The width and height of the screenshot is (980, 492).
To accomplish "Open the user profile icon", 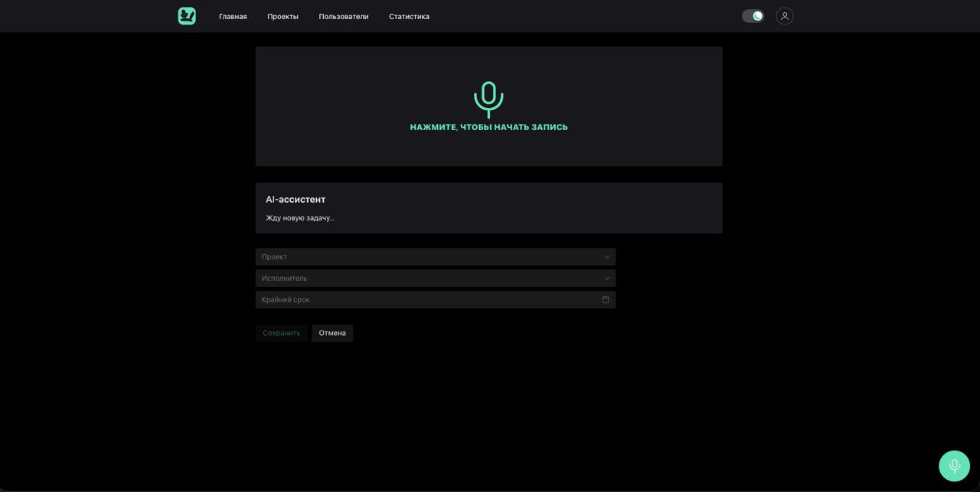I will 784,15.
